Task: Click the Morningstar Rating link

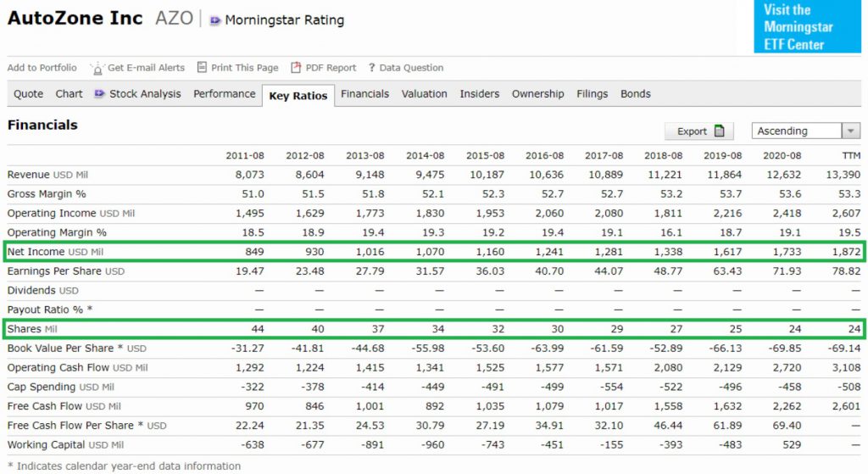Action: pos(285,20)
